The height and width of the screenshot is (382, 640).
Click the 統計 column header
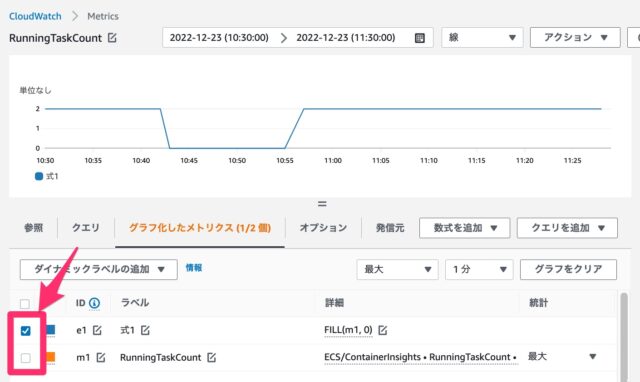tap(538, 303)
